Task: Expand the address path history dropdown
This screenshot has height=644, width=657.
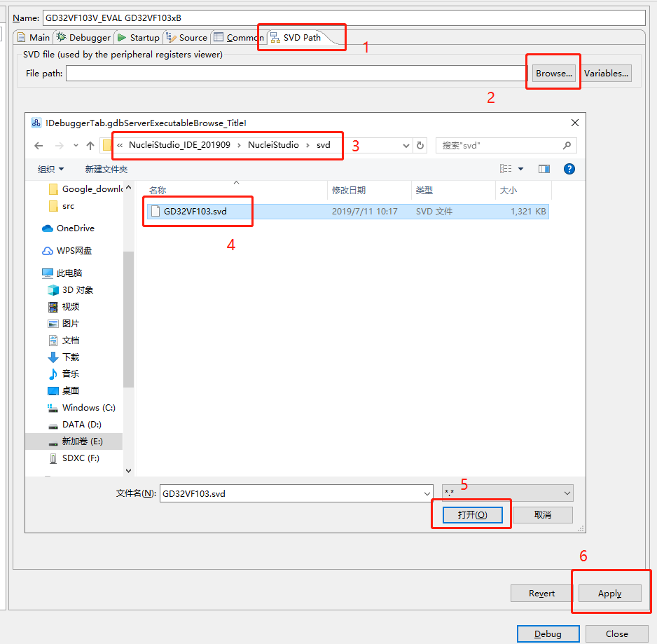Action: click(406, 146)
